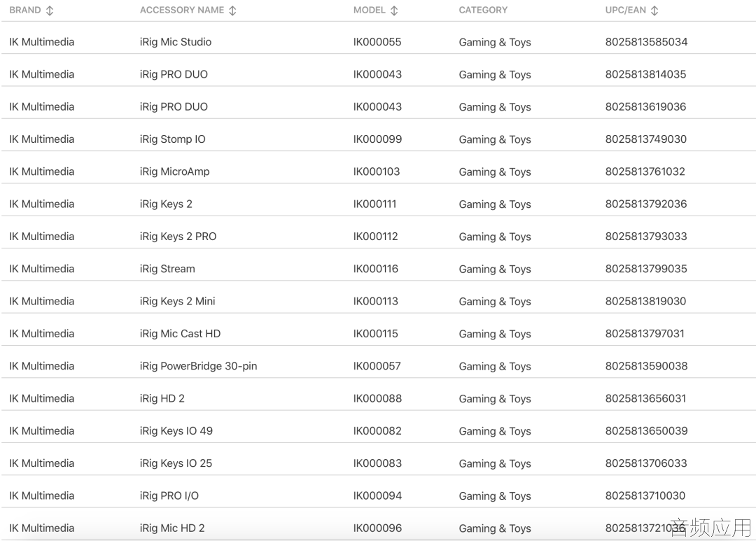756x541 pixels.
Task: Select model IK000113 cell
Action: [376, 302]
